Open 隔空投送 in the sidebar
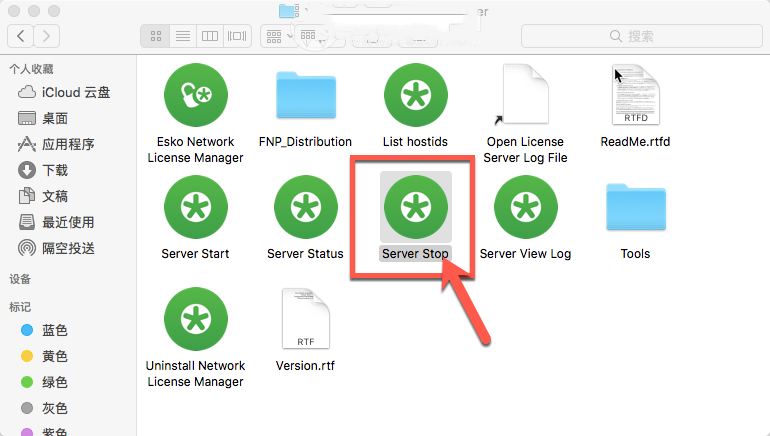Screen dimensions: 770x436 55,248
